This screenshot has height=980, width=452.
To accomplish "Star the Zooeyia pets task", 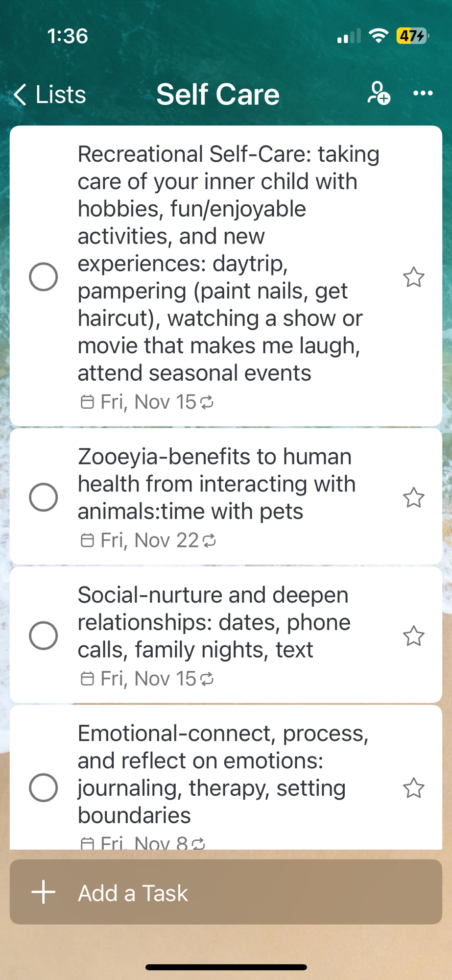I will point(413,497).
